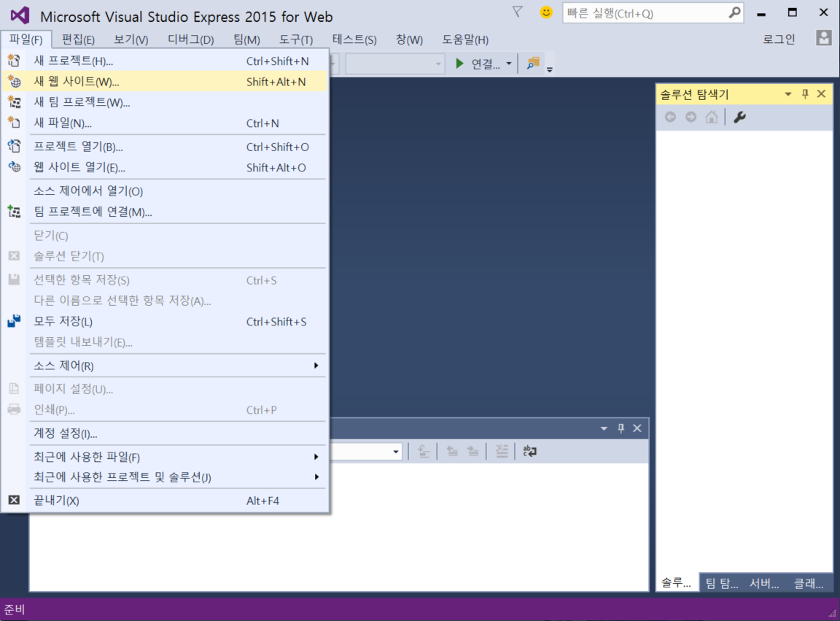Toggle the pin on the find results window

pos(621,428)
